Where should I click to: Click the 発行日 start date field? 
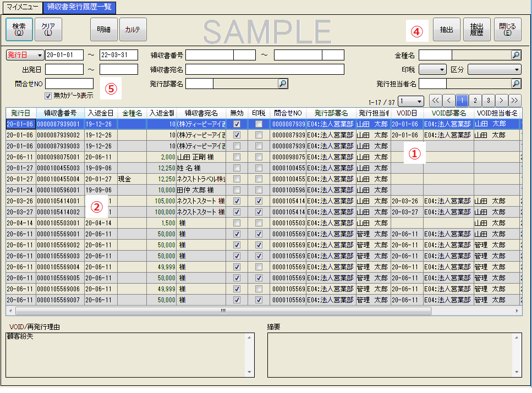tap(64, 55)
